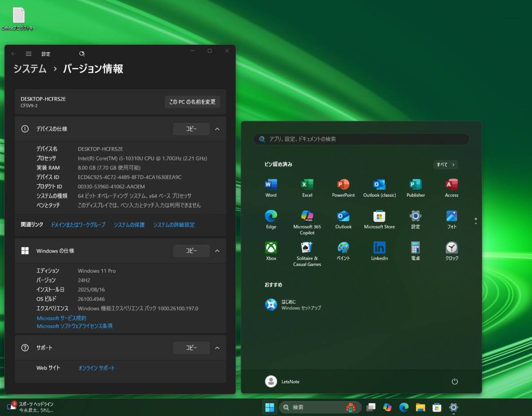Open Microsoft Store on the taskbar
Image resolution: width=532 pixels, height=416 pixels.
coord(437,407)
